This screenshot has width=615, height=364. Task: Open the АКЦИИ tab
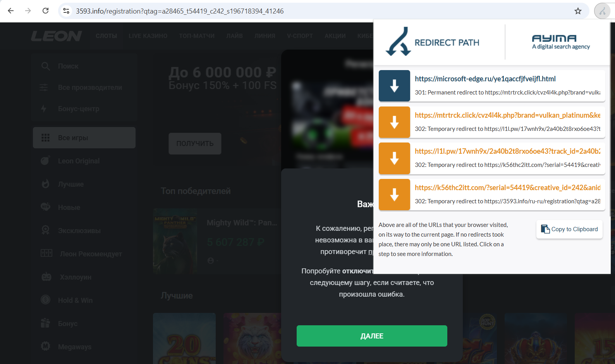tap(335, 36)
